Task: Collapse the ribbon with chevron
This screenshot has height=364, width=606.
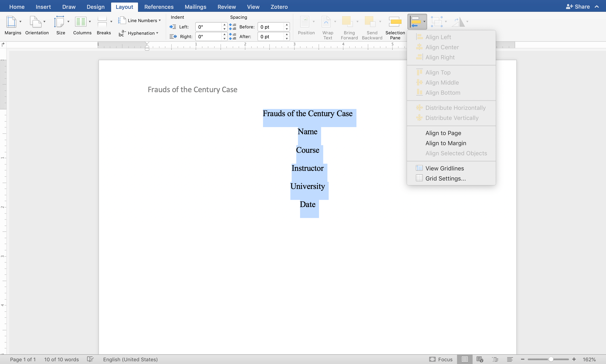Action: click(x=597, y=7)
